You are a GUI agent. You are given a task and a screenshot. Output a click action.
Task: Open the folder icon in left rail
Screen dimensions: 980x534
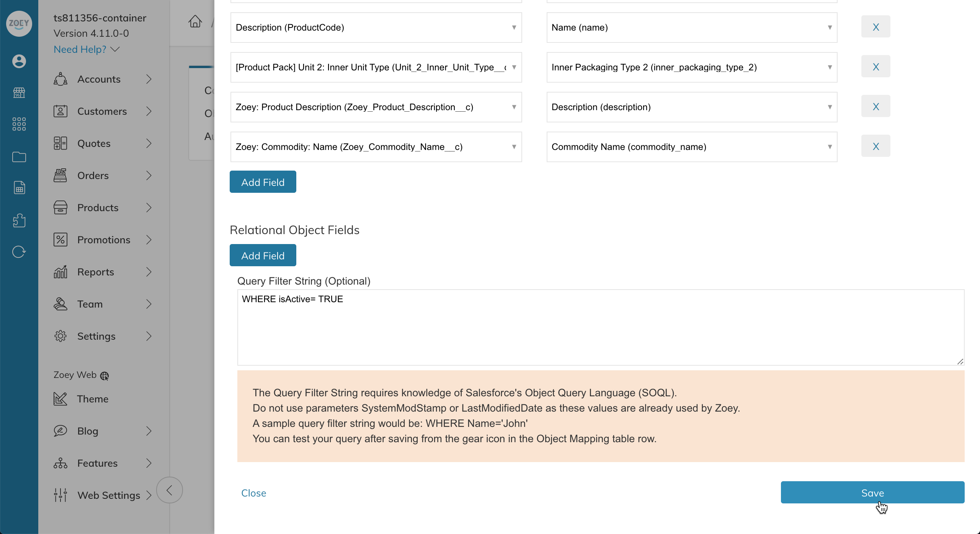[19, 156]
